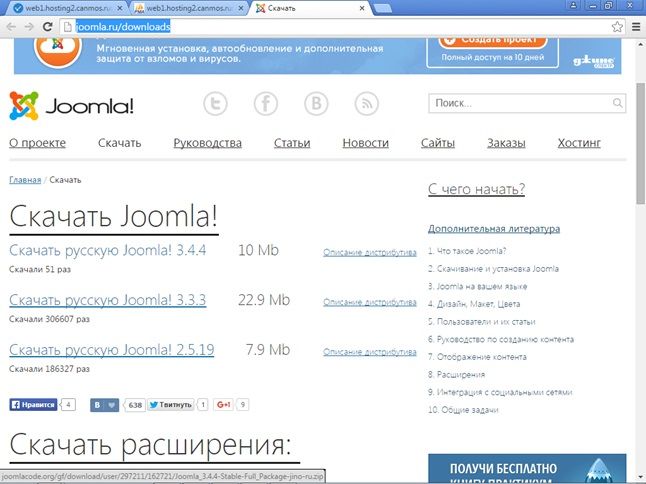The height and width of the screenshot is (484, 646).
Task: Download 'Скачать русскую Joomla! 2.5.19'
Action: point(111,350)
